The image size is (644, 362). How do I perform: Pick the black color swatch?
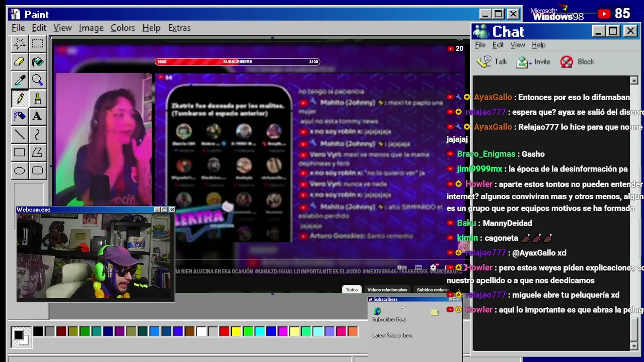(38, 331)
